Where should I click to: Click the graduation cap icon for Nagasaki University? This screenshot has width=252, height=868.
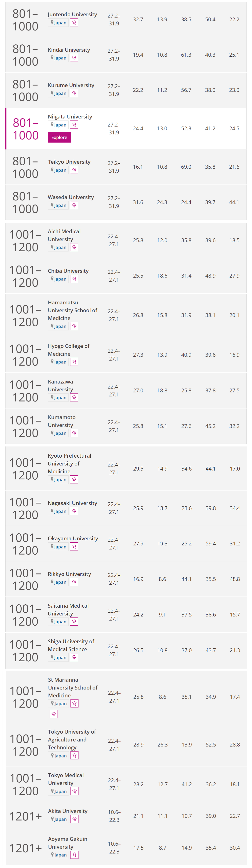tap(74, 511)
